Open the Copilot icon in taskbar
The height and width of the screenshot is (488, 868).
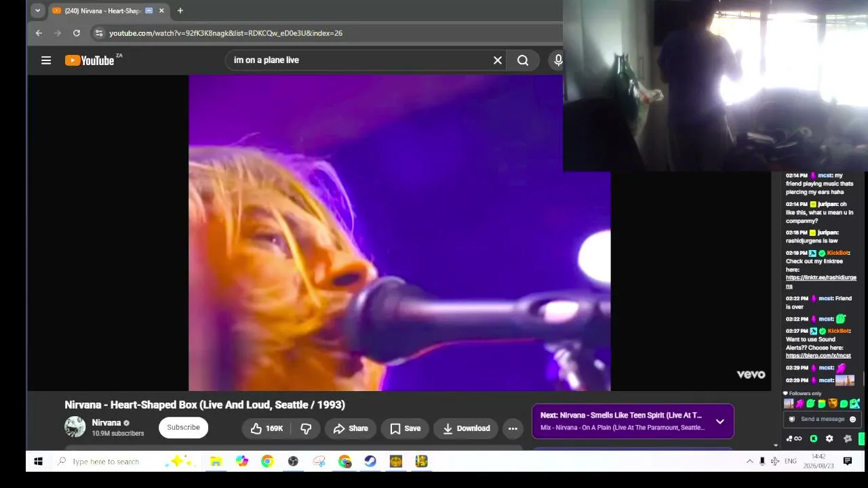[x=241, y=462]
